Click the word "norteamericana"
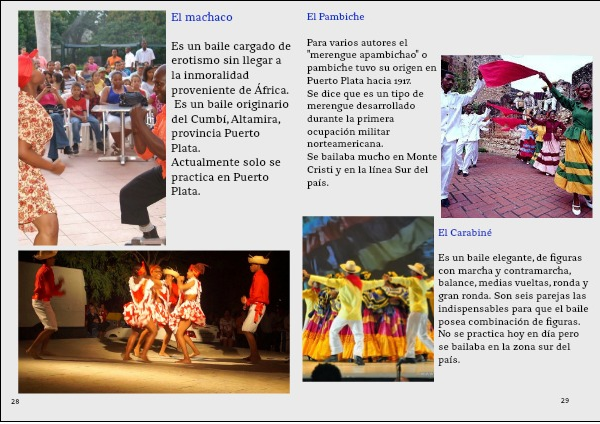 point(350,143)
